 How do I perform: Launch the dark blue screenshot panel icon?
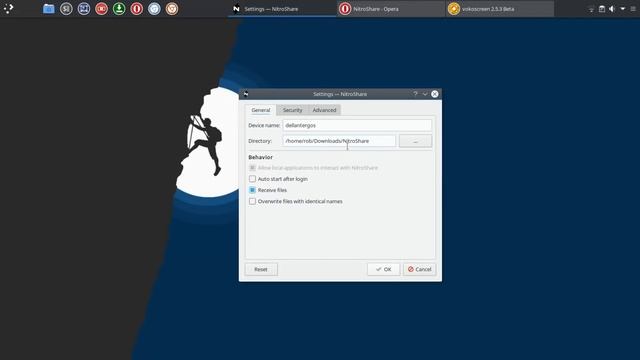pyautogui.click(x=84, y=9)
